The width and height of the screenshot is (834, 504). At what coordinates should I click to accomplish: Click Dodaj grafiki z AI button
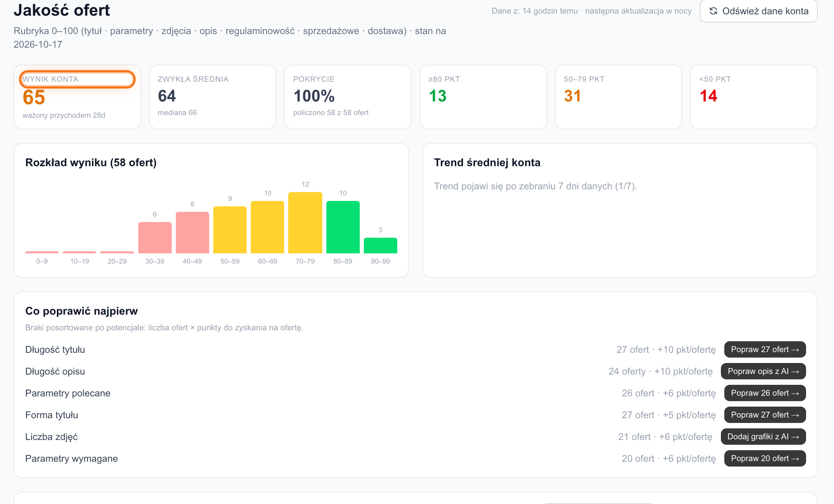763,437
